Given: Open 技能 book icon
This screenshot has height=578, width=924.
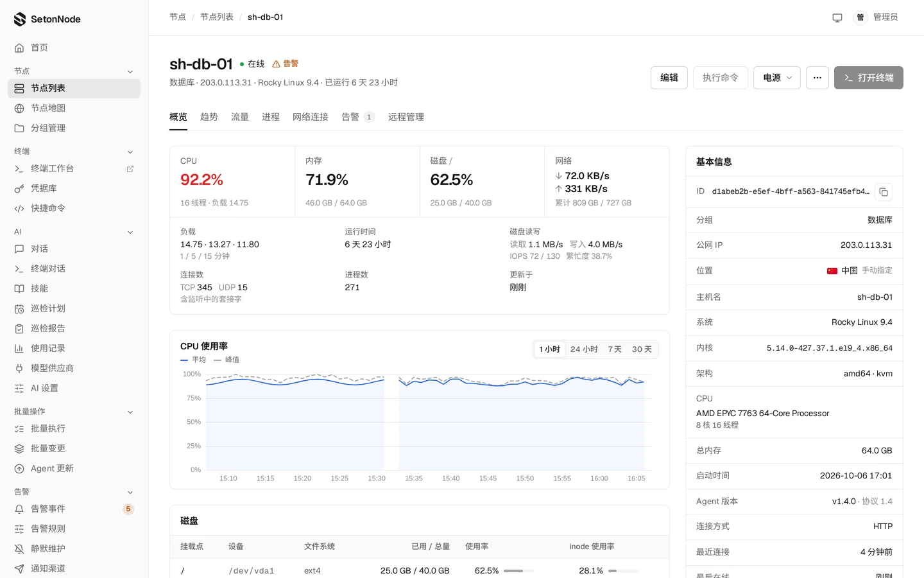Looking at the screenshot, I should click(19, 289).
